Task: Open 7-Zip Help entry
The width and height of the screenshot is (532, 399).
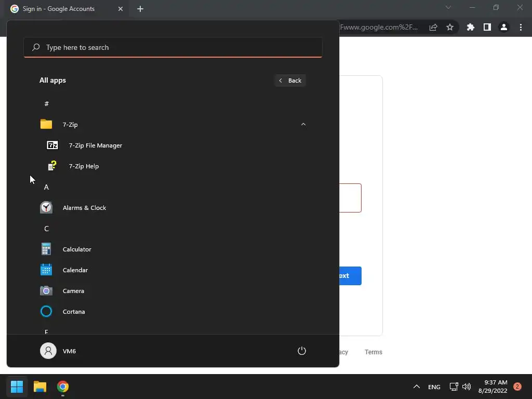Action: coord(173,166)
